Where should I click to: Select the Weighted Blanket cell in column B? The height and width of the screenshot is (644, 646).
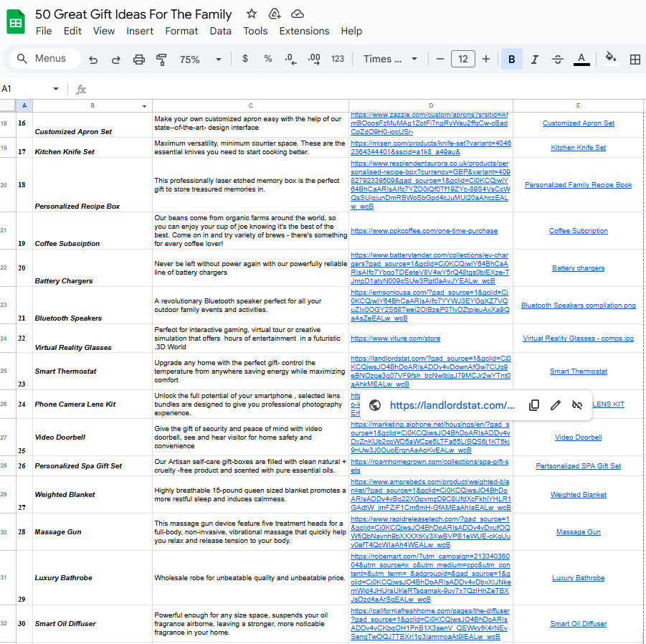pos(92,494)
